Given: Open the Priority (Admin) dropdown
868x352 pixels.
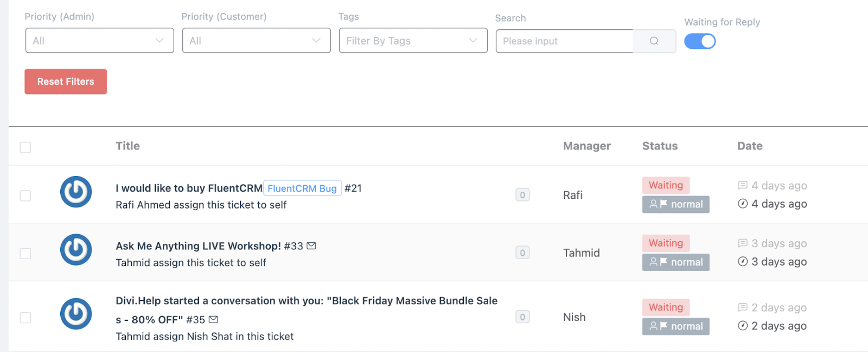Looking at the screenshot, I should pos(99,41).
